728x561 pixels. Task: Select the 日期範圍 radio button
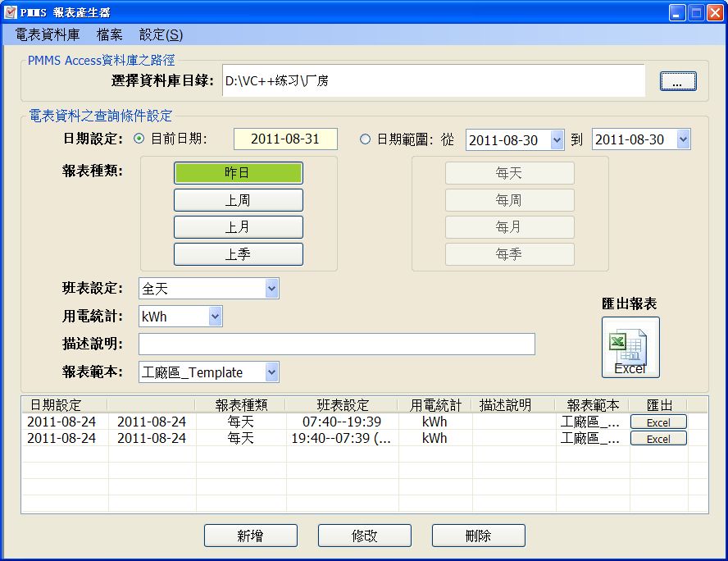click(x=366, y=139)
